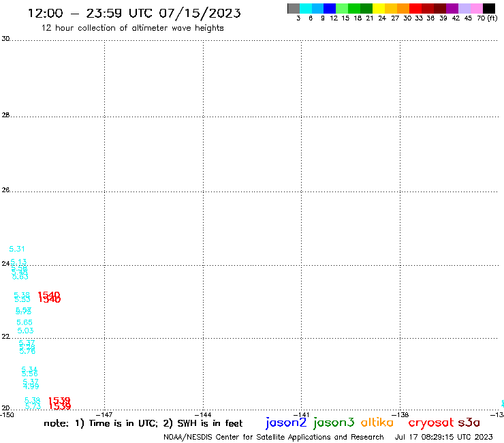Click the latitude label '24' on the axis
Viewport: 504px width, 443px height.
coord(5,264)
